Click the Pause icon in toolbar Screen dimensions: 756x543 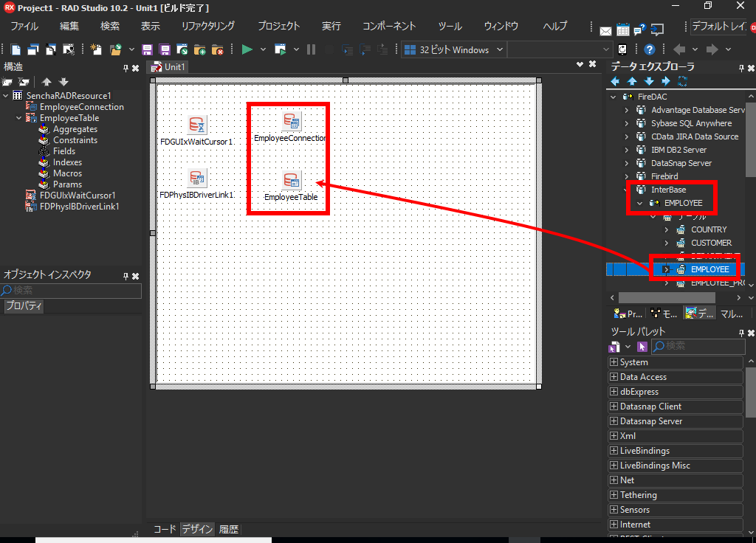tap(311, 49)
